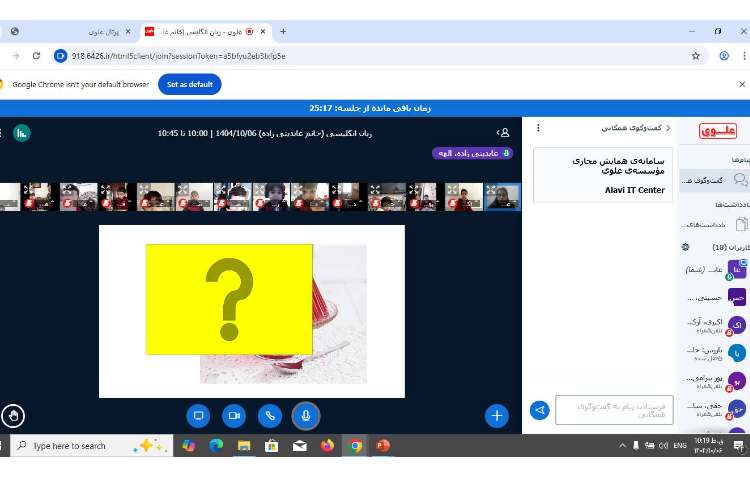750x480 pixels.
Task: Click the share screen button
Action: (199, 415)
